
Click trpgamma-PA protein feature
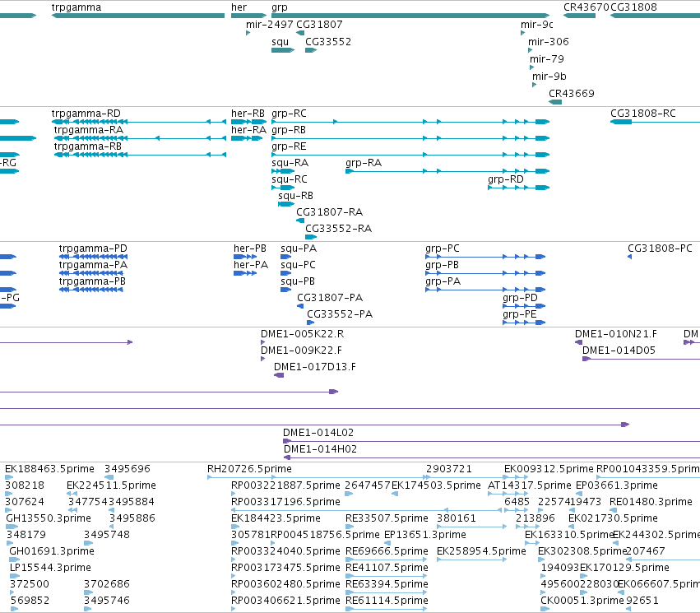[x=91, y=273]
